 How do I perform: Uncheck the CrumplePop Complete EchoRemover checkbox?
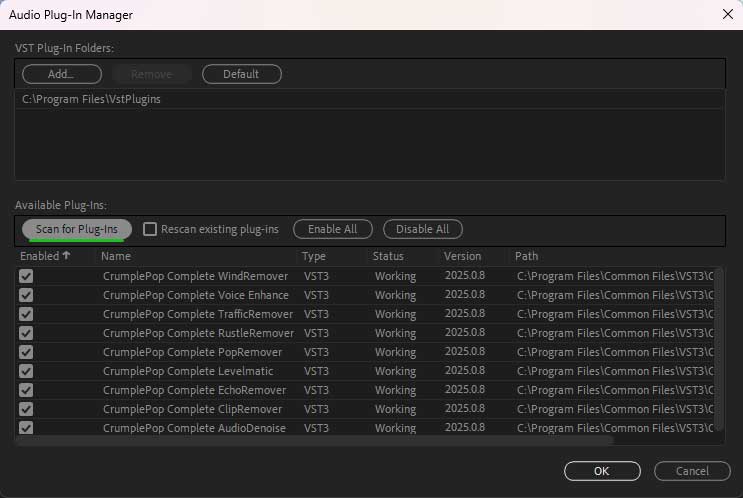point(26,390)
